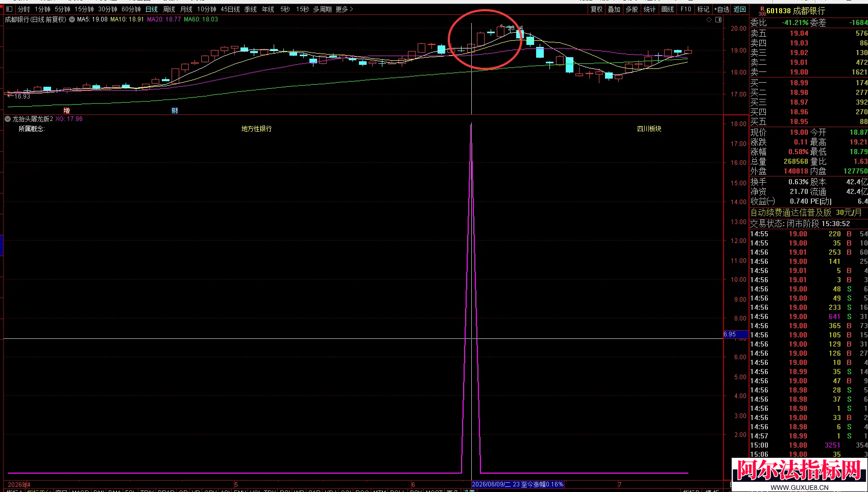This screenshot has width=868, height=492.
Task: Toggle the 复权 adjustment option
Action: point(596,9)
